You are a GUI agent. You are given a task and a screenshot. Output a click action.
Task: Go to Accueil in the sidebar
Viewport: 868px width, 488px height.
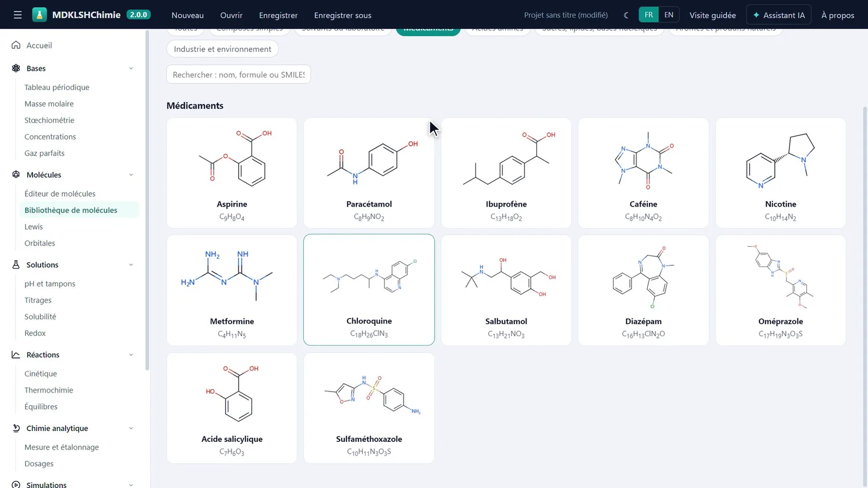pyautogui.click(x=39, y=46)
